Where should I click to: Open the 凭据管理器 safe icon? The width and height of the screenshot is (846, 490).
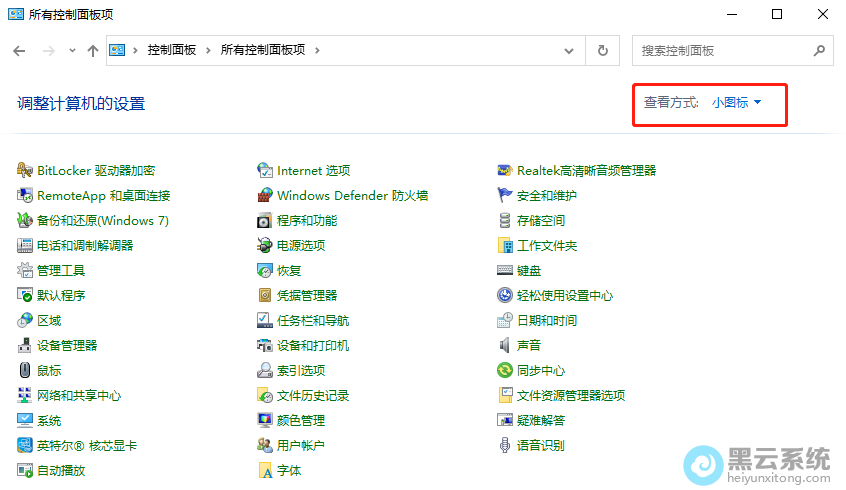point(264,295)
